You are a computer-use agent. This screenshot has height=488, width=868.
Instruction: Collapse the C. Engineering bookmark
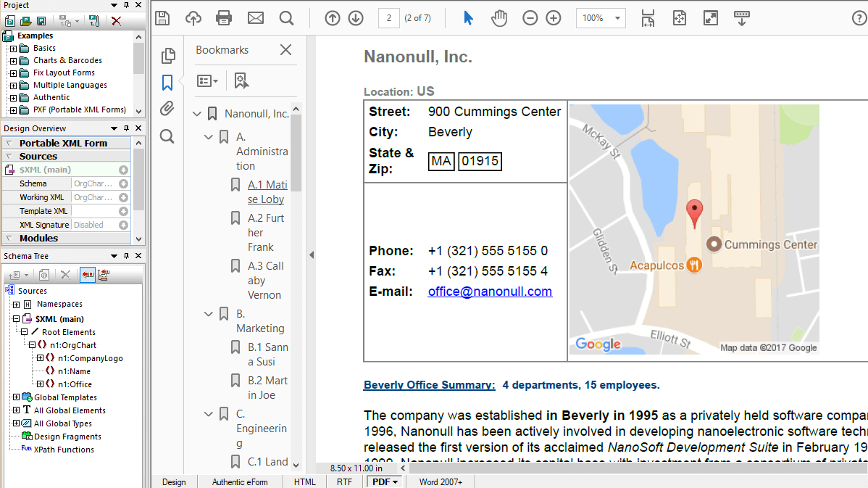click(209, 413)
